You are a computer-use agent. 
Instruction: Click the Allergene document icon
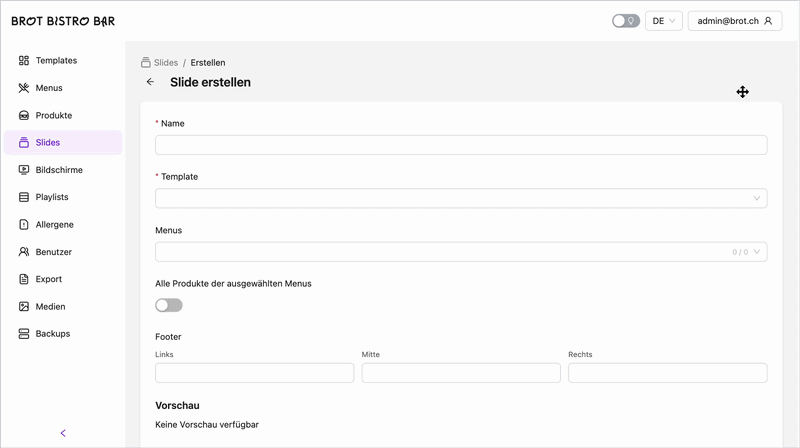coord(23,225)
